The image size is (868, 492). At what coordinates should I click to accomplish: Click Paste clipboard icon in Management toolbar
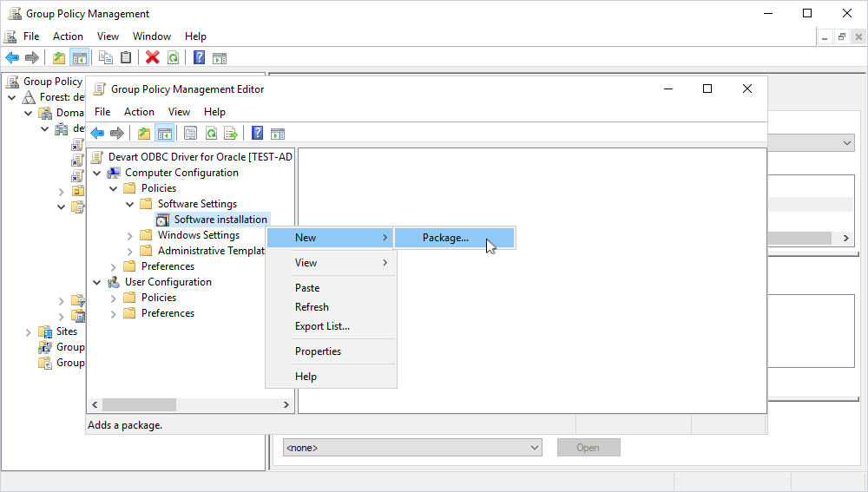126,57
